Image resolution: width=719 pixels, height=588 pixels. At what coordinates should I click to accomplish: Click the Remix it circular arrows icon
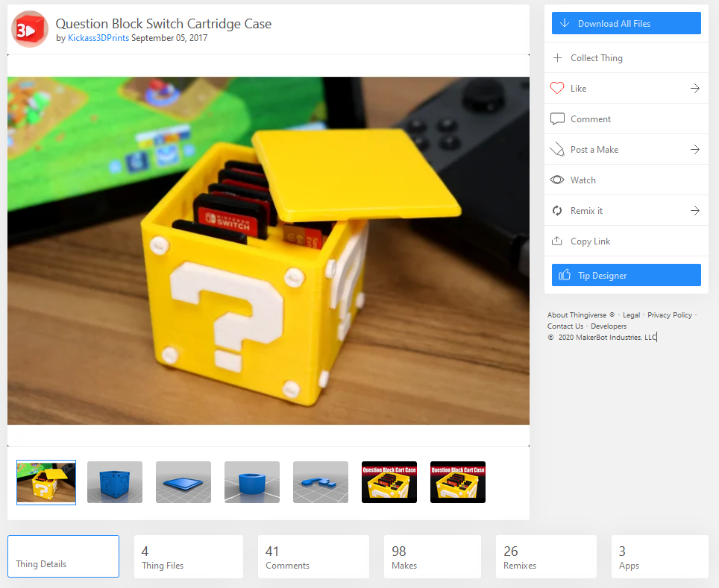click(557, 210)
